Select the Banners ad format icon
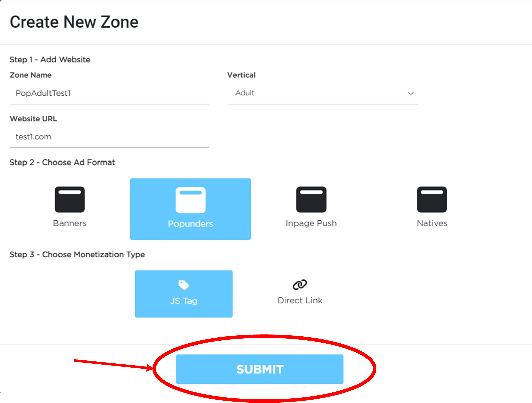This screenshot has height=403, width=532. tap(70, 199)
